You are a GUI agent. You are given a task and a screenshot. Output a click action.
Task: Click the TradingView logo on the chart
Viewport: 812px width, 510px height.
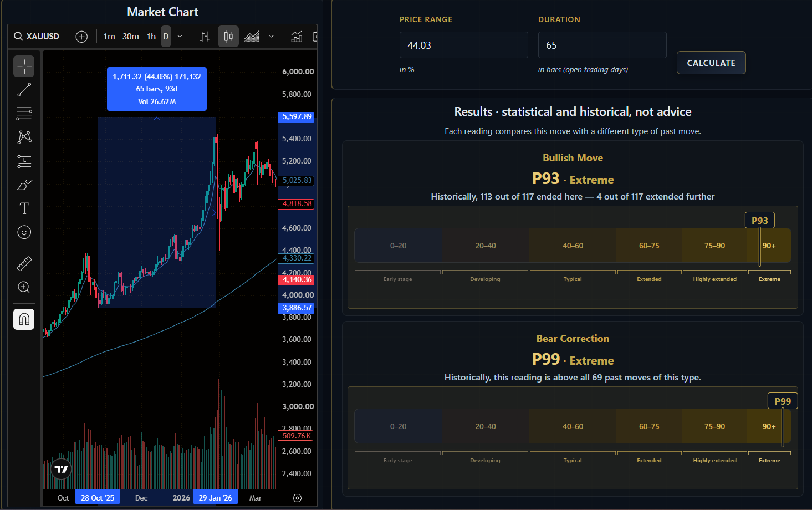61,470
